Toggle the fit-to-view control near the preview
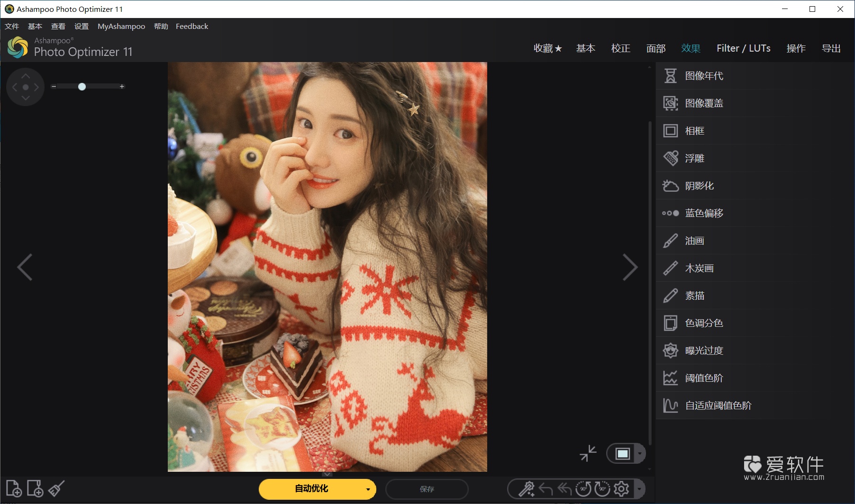This screenshot has width=855, height=504. (588, 453)
